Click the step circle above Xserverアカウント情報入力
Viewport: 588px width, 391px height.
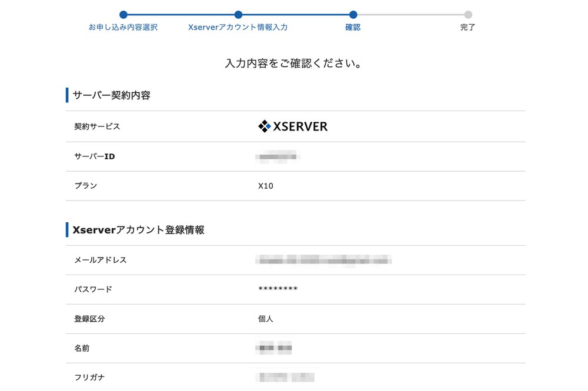coord(238,15)
